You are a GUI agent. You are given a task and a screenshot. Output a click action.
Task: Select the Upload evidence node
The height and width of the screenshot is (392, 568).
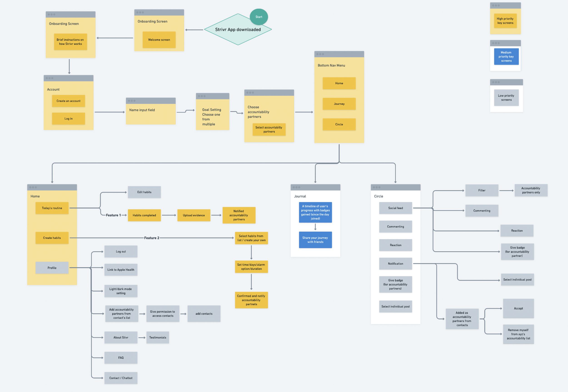coord(194,215)
